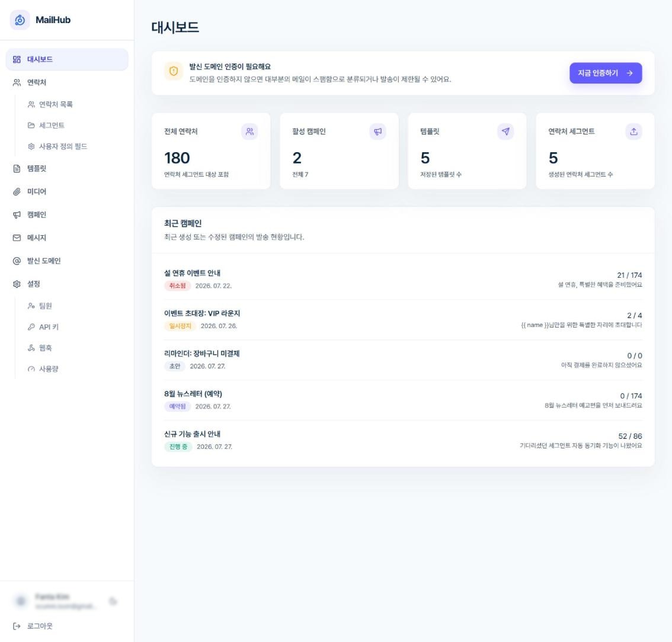Screen dimensions: 672x642
Task: Click the icon beside the blurred user profile
Action: [x=113, y=601]
